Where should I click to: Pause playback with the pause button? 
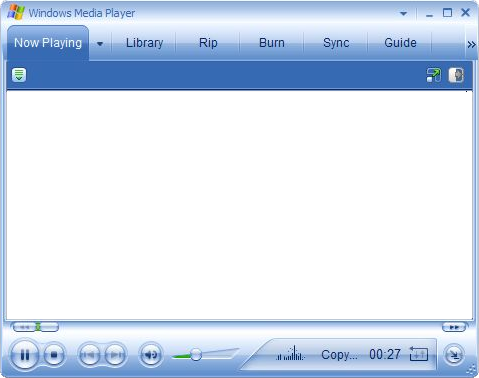pos(25,355)
